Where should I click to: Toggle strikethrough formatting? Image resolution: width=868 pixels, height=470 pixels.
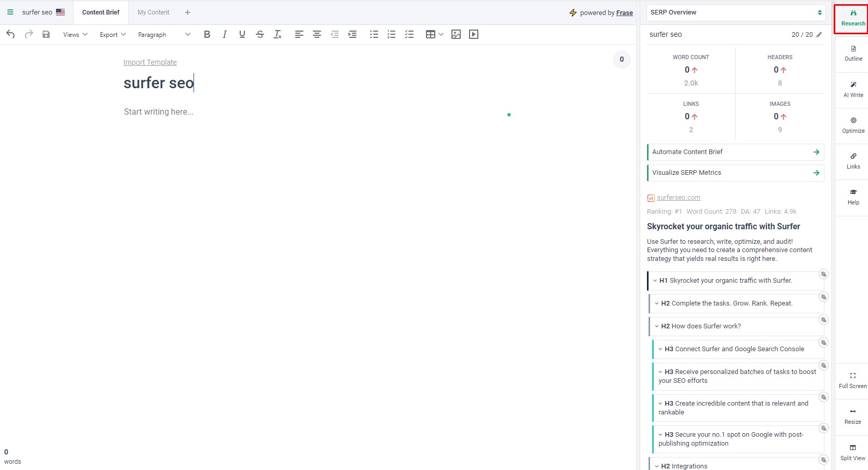(260, 34)
